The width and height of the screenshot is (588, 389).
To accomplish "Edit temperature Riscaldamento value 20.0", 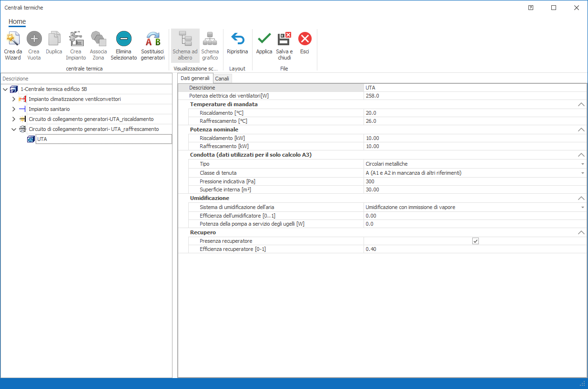I will [x=475, y=113].
